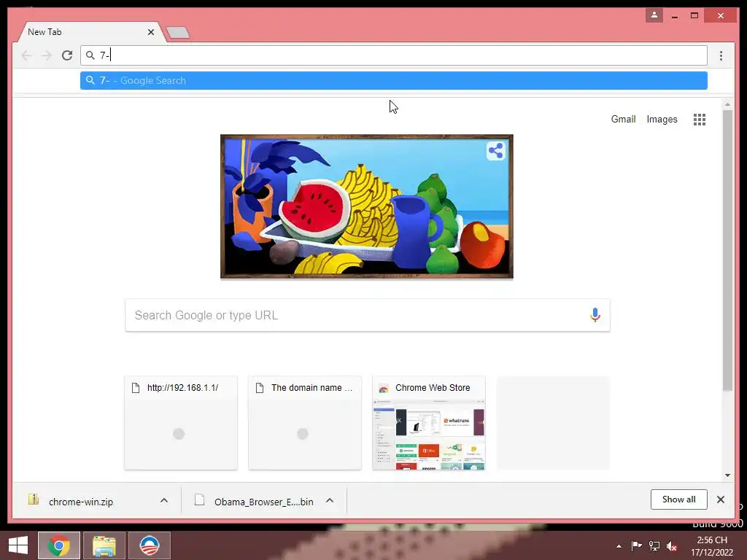The image size is (747, 560).
Task: Start voice search with the microphone
Action: click(595, 315)
